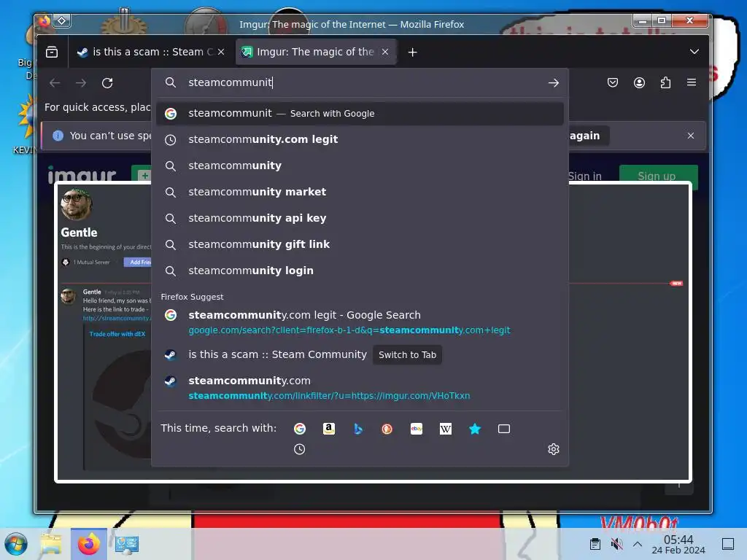Search this time with DuckDuckGo icon
The height and width of the screenshot is (560, 747).
(x=387, y=429)
